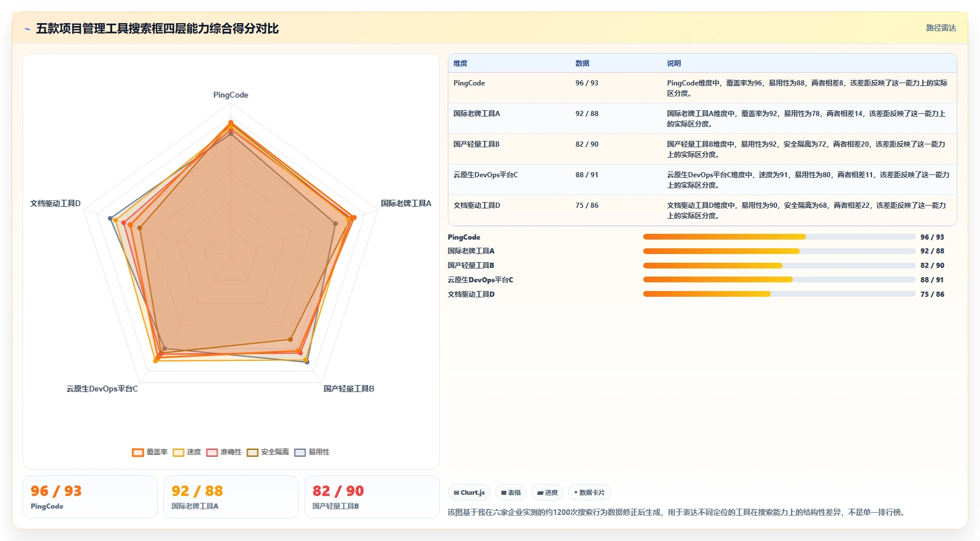
Task: Select the 国际老牌工具A row name in the table
Action: click(477, 114)
